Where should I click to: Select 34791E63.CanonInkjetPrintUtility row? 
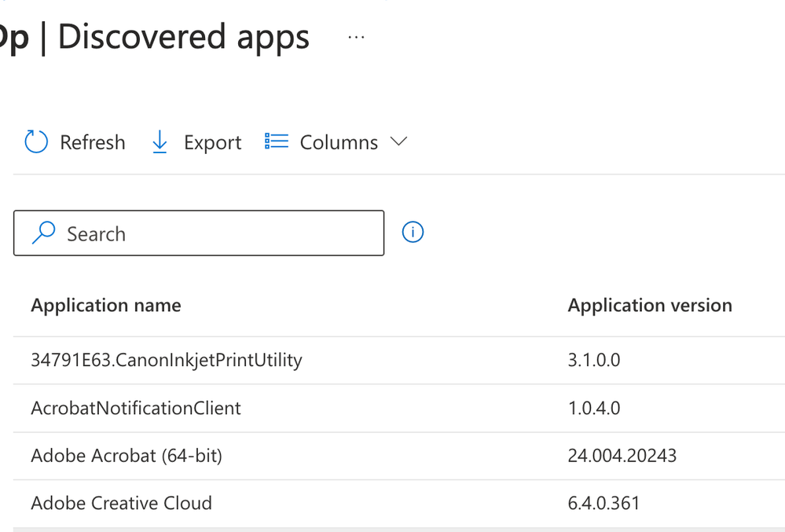click(399, 361)
